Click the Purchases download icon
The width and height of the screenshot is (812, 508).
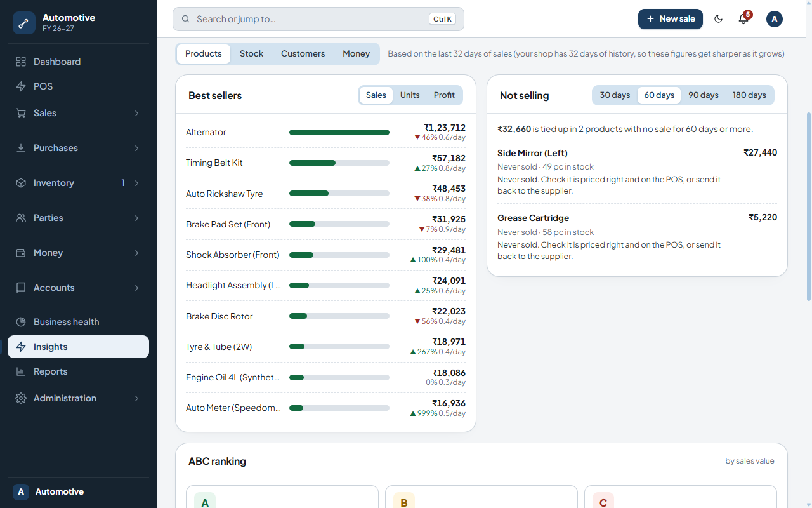tap(21, 148)
